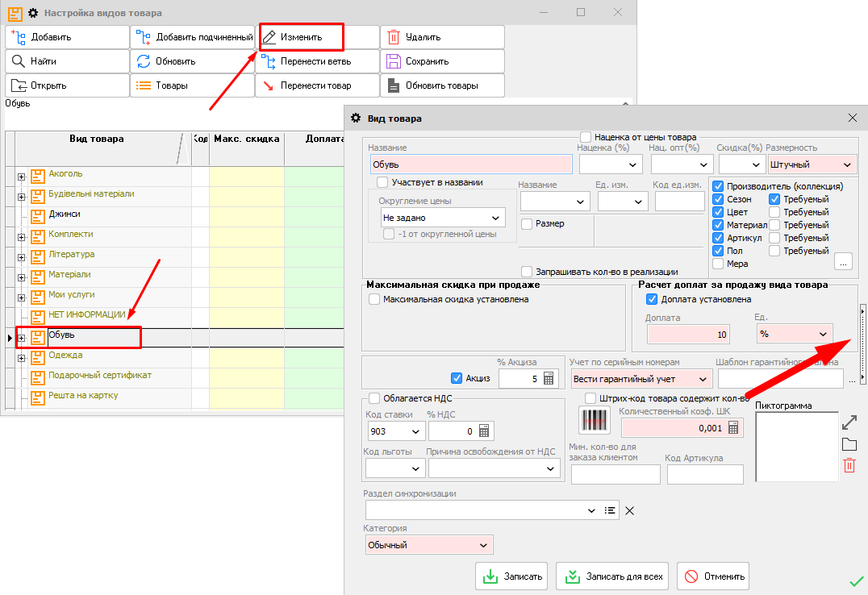Click the Название text field containing Обувь
Screen dimensions: 868x595
tap(470, 164)
